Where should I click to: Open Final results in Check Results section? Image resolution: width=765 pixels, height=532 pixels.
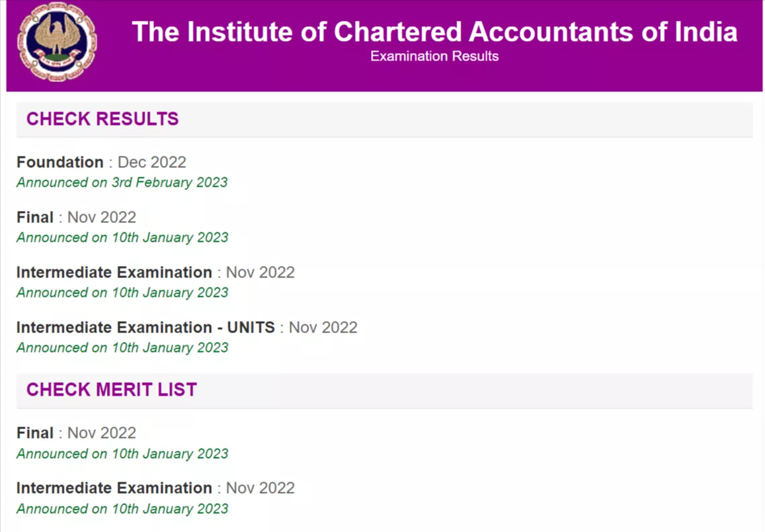tap(35, 217)
